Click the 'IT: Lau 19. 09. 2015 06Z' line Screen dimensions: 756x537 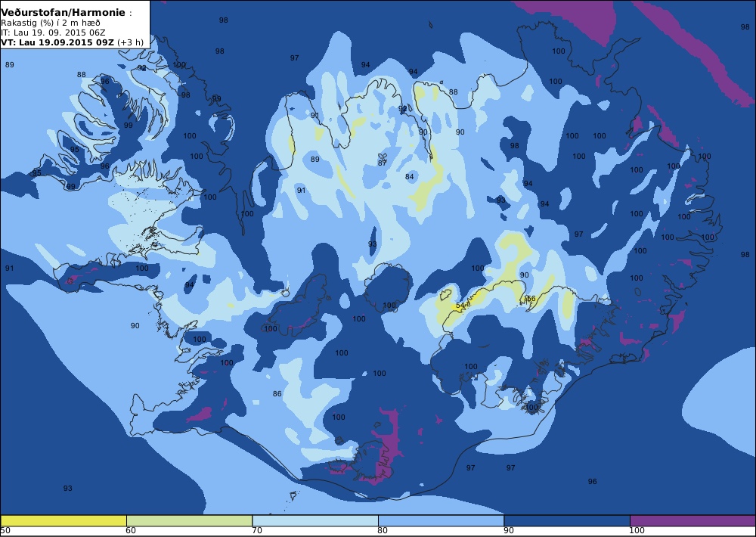pyautogui.click(x=53, y=33)
